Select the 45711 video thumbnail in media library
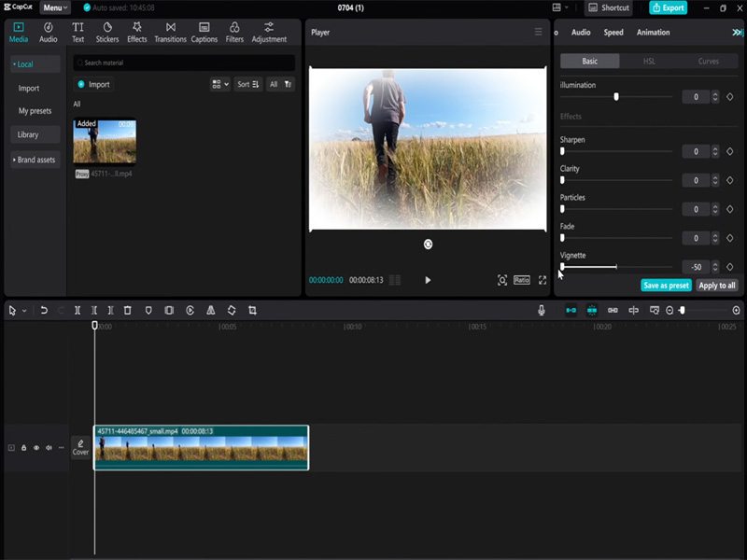This screenshot has height=560, width=747. pos(104,140)
